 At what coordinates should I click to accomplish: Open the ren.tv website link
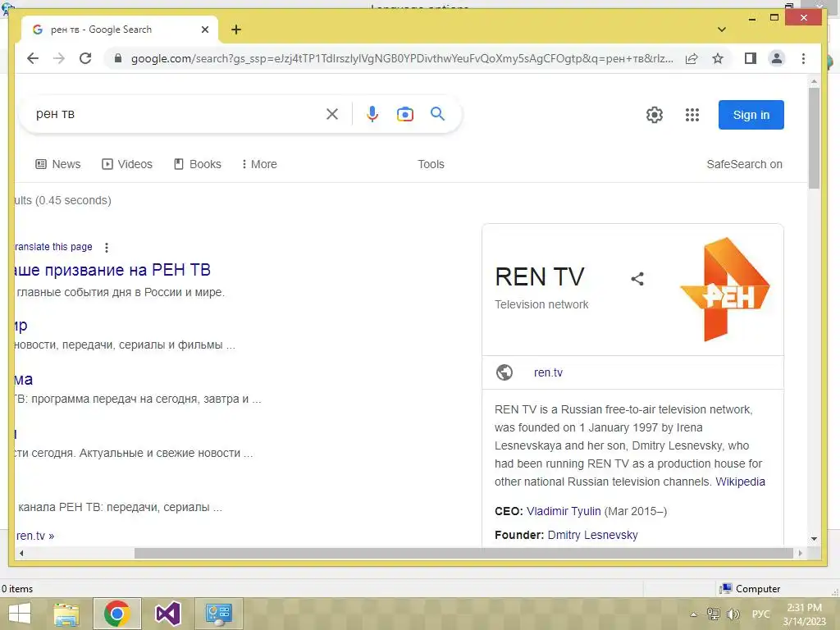point(548,372)
